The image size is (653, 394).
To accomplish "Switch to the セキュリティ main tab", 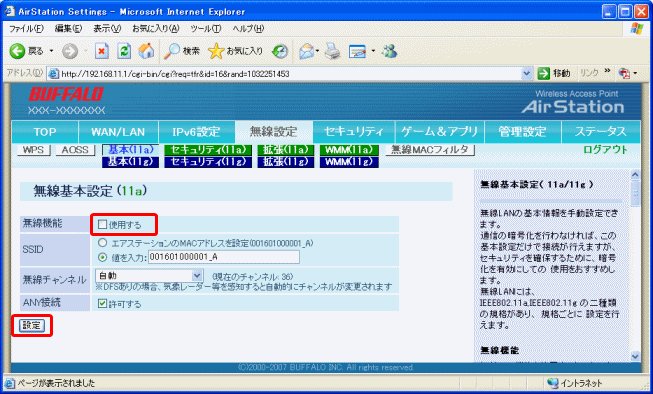I will pos(353,132).
